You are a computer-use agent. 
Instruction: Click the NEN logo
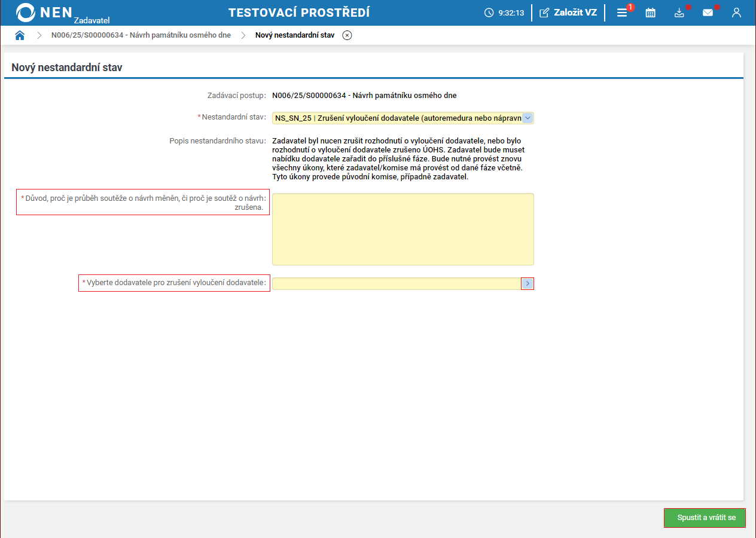pos(45,12)
